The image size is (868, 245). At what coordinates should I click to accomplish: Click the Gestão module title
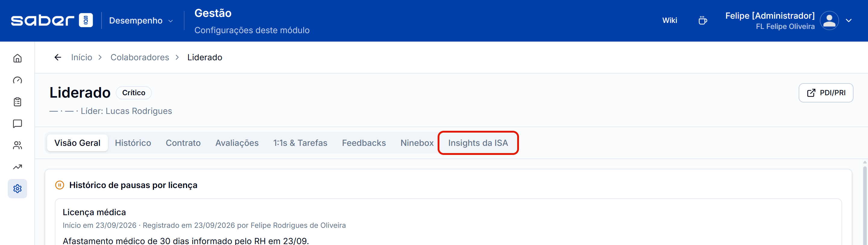[213, 13]
